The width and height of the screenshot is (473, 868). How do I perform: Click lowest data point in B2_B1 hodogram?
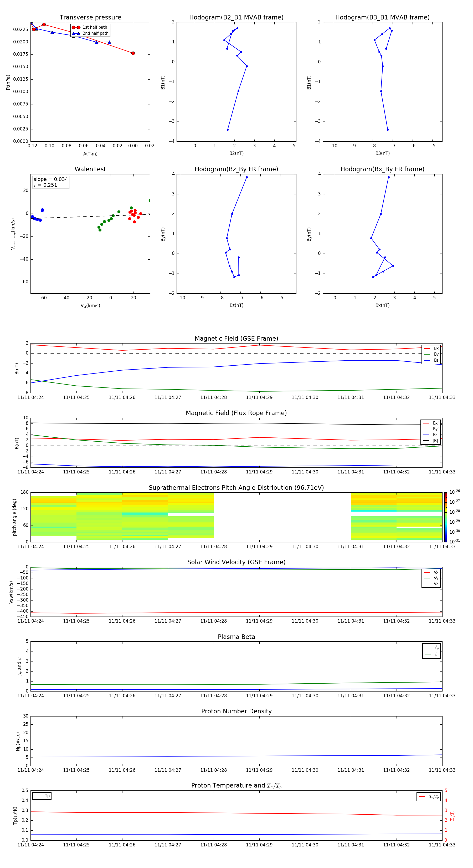click(228, 130)
